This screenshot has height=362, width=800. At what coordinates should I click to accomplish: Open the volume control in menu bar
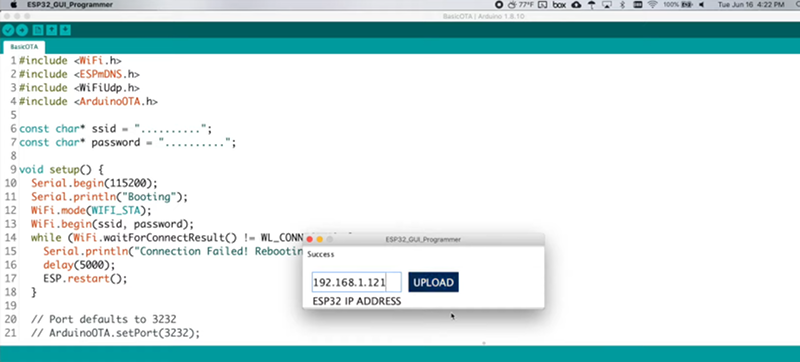[x=701, y=5]
